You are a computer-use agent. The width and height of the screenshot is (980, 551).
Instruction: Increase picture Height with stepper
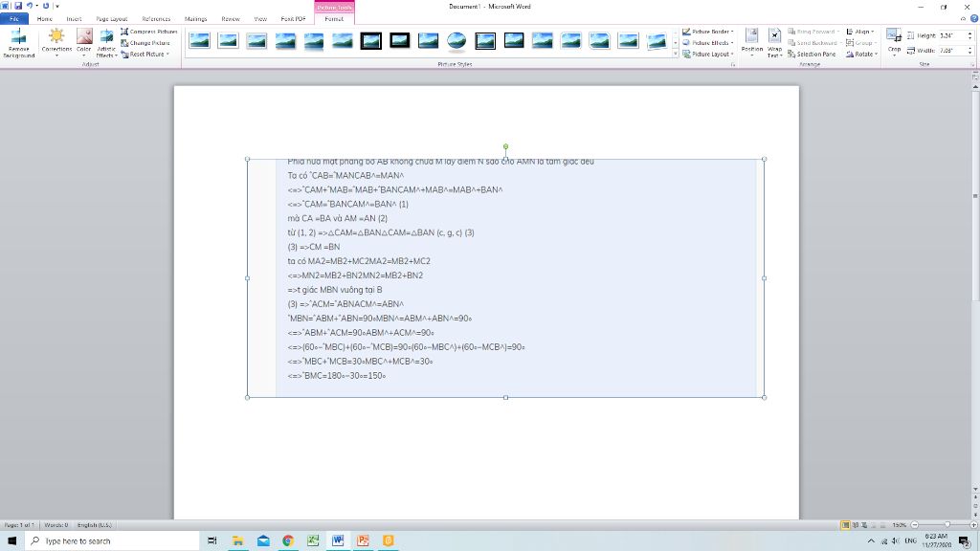coord(970,33)
